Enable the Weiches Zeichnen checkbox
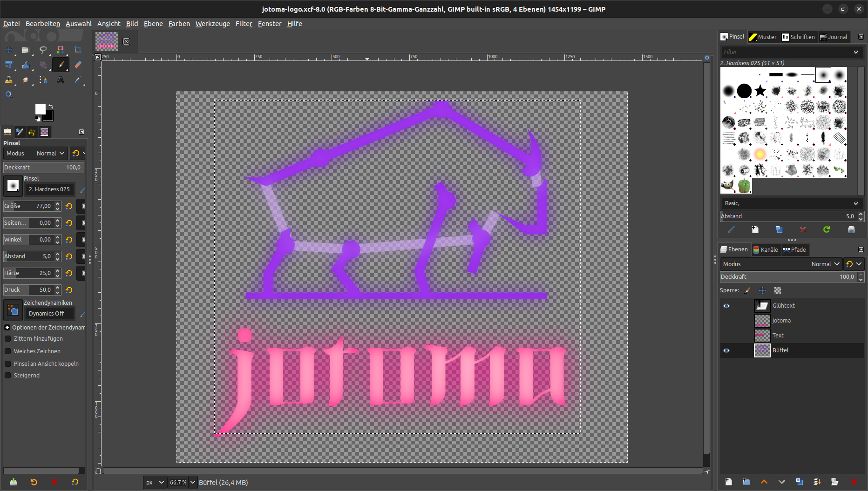 [8, 351]
